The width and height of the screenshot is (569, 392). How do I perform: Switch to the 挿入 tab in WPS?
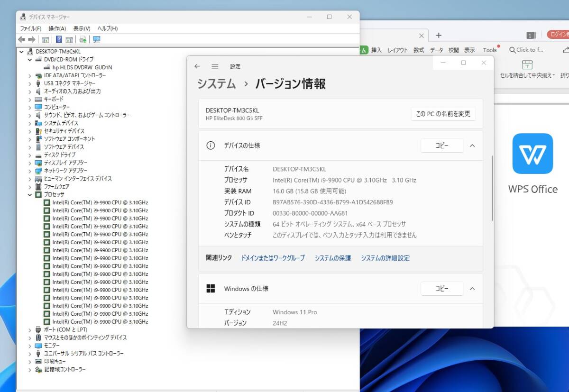point(376,50)
